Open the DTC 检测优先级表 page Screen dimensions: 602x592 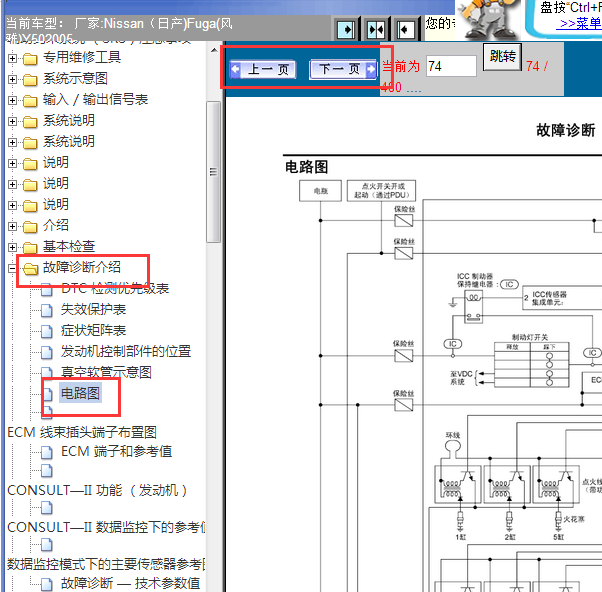(115, 288)
